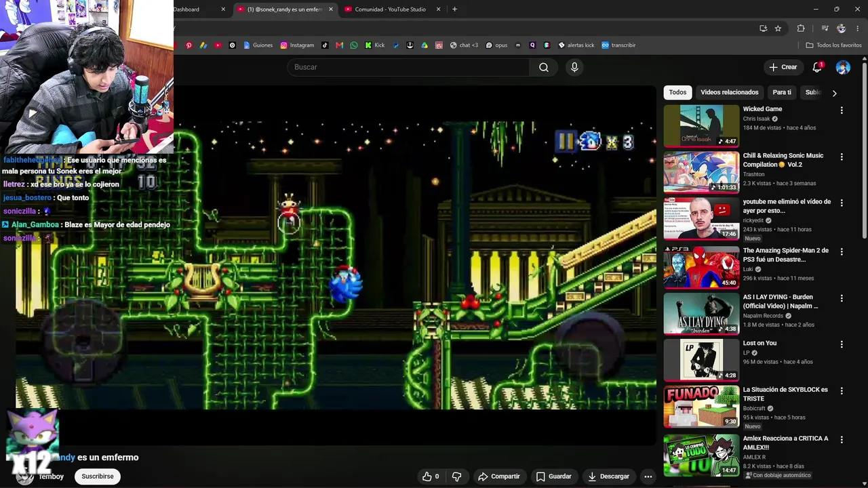The image size is (868, 488).
Task: Click the Suscribirse button
Action: click(x=98, y=476)
